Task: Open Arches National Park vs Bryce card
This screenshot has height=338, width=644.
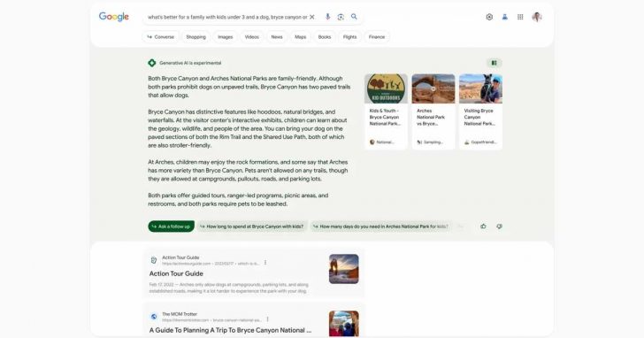Action: [433, 111]
